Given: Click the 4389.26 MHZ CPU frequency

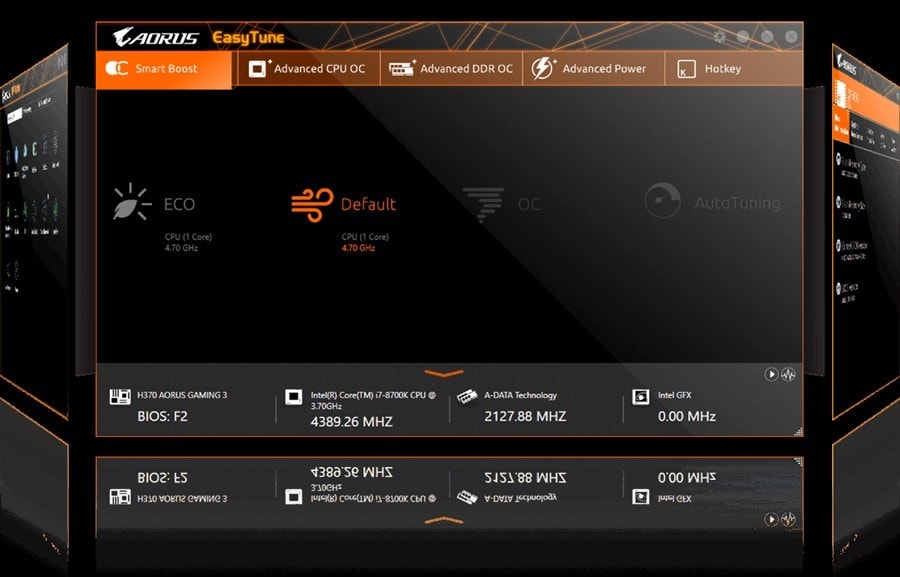Looking at the screenshot, I should [351, 422].
